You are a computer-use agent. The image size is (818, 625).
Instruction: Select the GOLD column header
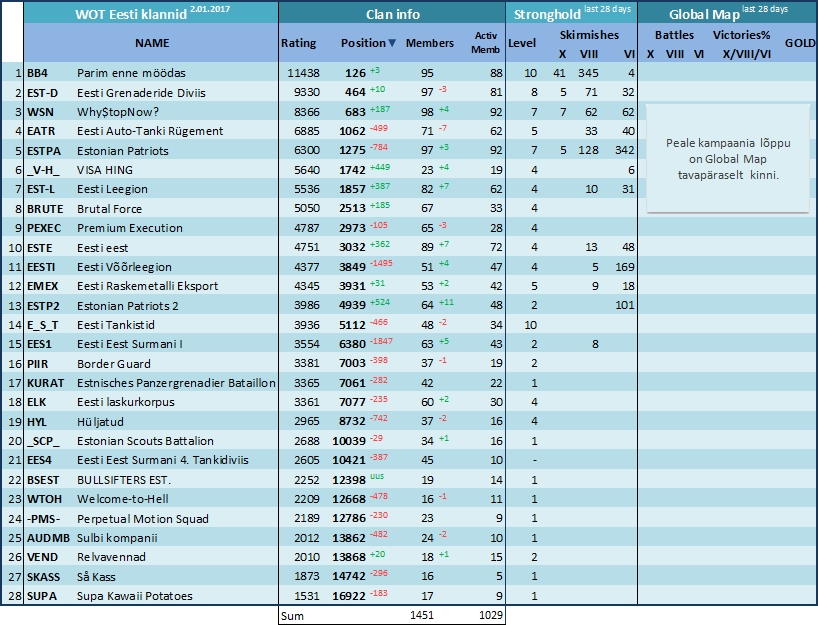coord(800,43)
